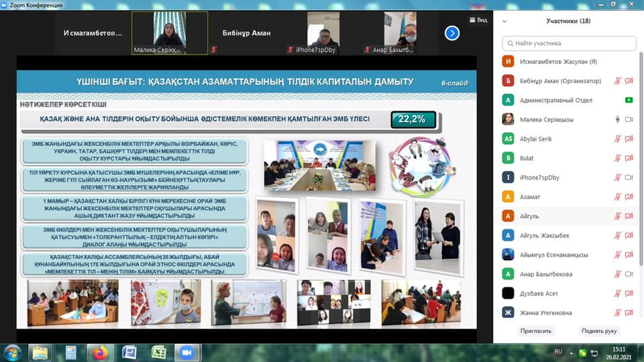Toggle the disabled camera icon beside Азамат

[x=629, y=197]
